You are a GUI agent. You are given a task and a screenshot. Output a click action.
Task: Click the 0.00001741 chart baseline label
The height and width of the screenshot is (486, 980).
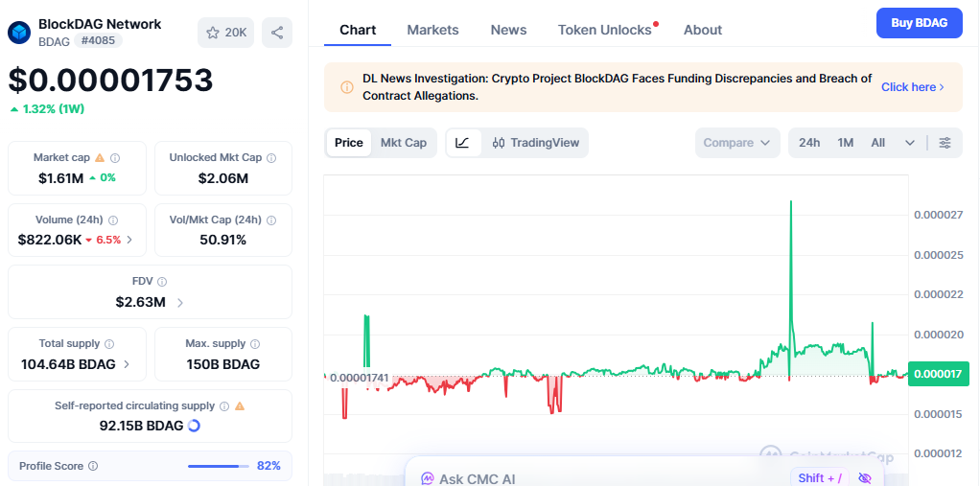coord(359,378)
